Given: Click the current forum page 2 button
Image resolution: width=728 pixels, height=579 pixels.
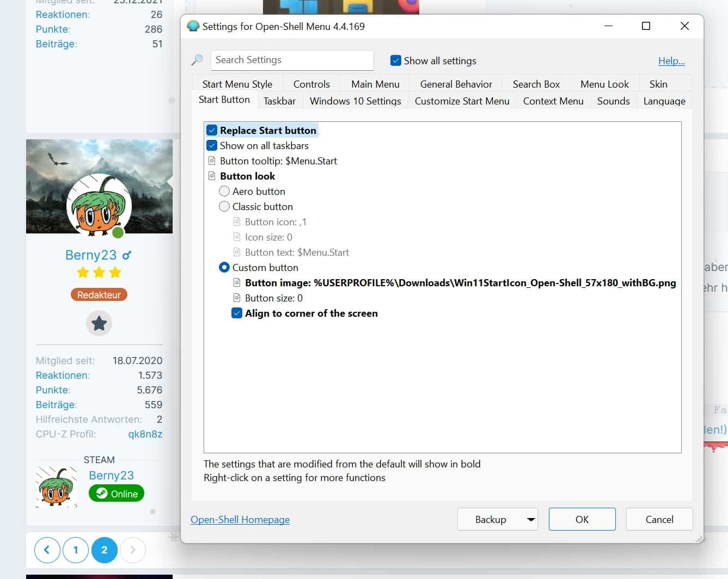Looking at the screenshot, I should 105,550.
